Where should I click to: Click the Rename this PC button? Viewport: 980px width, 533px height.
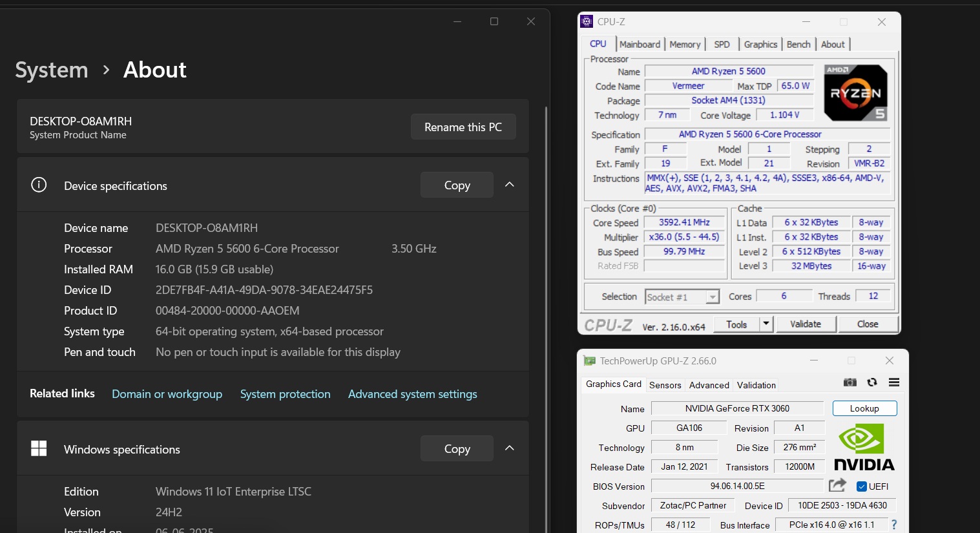(x=463, y=127)
